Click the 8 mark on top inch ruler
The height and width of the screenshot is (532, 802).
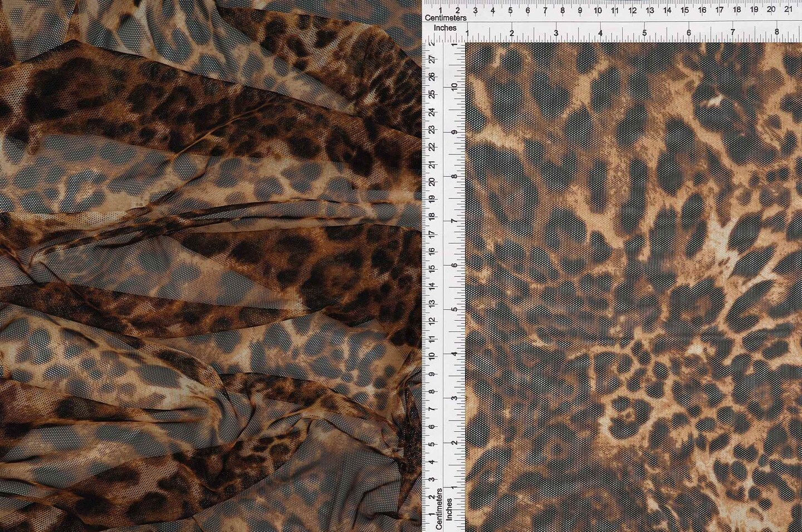pyautogui.click(x=777, y=33)
